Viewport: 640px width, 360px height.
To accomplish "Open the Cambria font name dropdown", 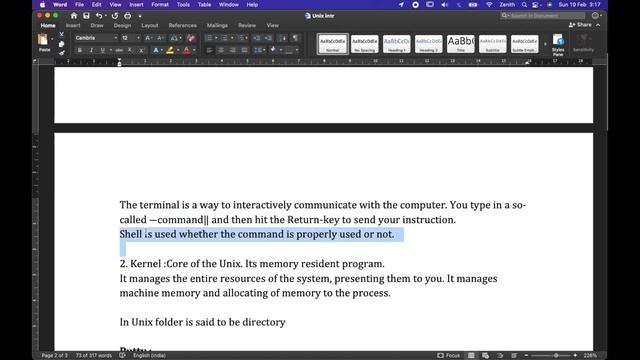I will click(116, 38).
